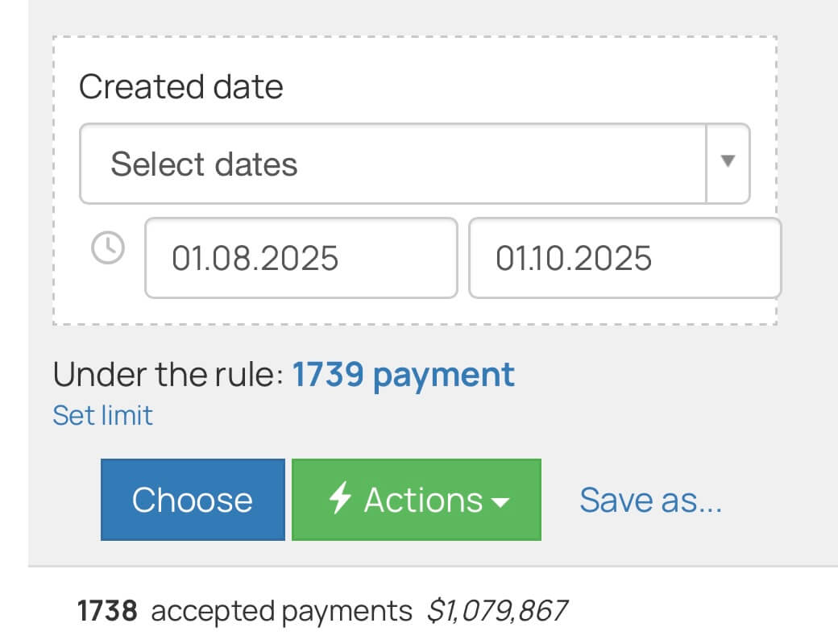This screenshot has height=644, width=838.
Task: Click the $1,079,867 total amount
Action: coord(497,611)
